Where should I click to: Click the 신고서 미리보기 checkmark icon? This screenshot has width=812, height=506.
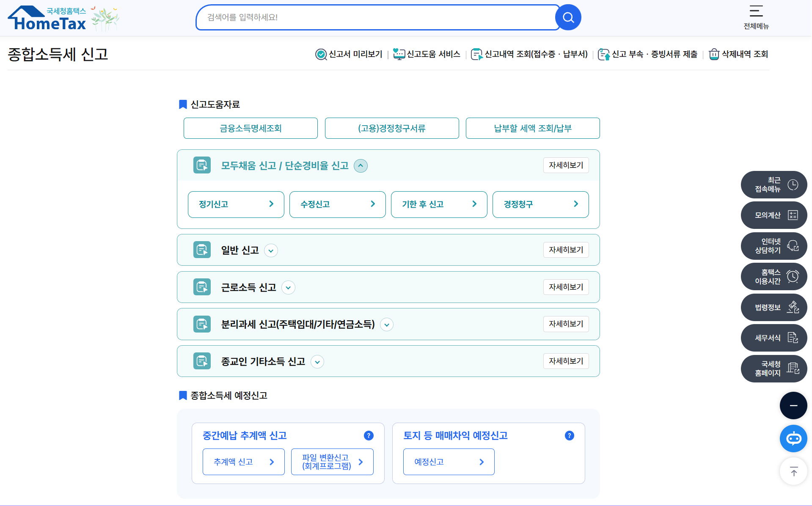tap(321, 54)
